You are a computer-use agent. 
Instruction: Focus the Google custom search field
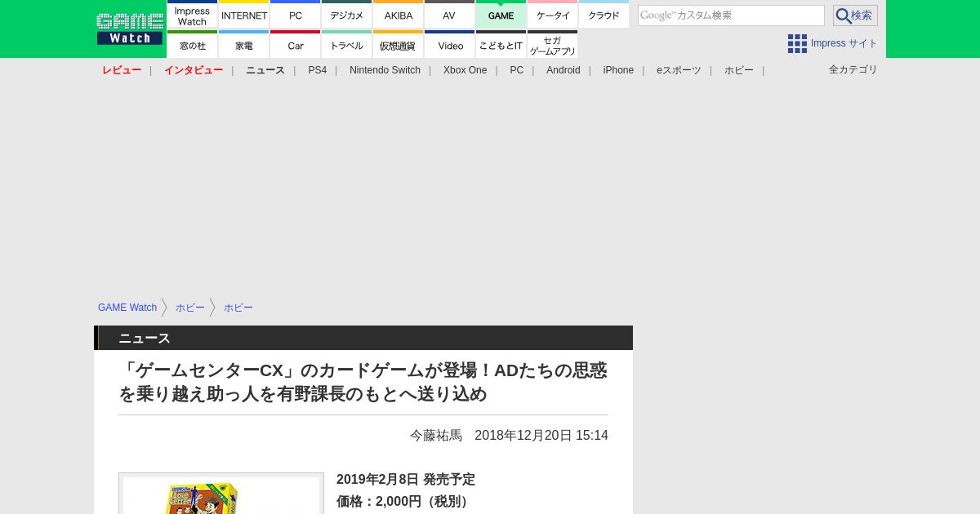(731, 16)
